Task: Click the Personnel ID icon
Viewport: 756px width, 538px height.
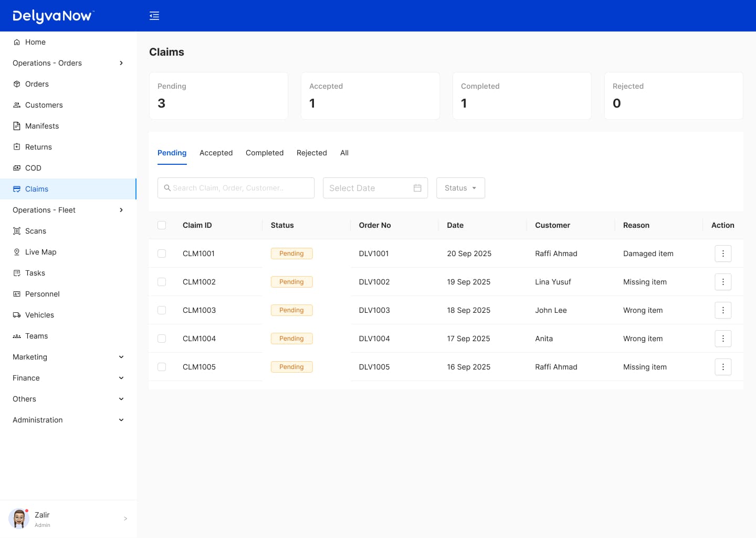Action: 17,294
